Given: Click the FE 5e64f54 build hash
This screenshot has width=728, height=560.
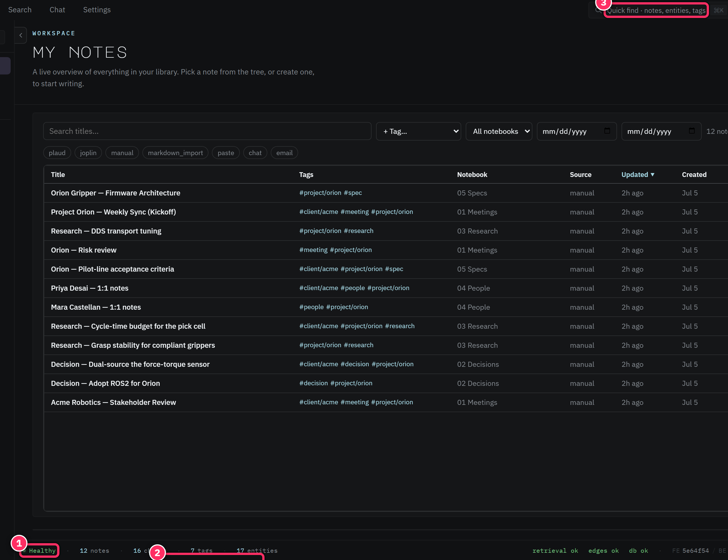Looking at the screenshot, I should [x=690, y=550].
